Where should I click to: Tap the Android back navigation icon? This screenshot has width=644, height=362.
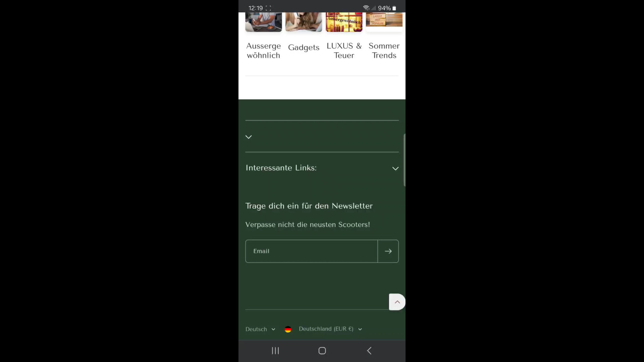pos(369,351)
